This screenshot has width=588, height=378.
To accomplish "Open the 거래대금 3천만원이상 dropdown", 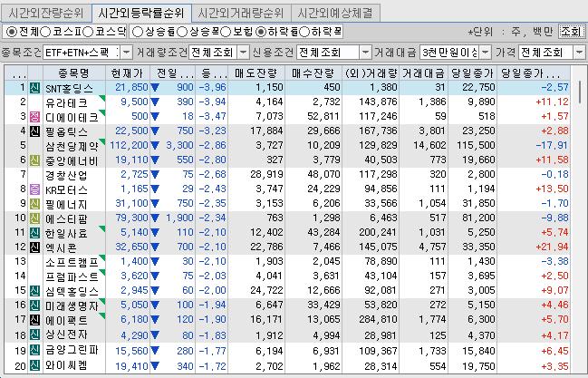I will click(x=486, y=53).
